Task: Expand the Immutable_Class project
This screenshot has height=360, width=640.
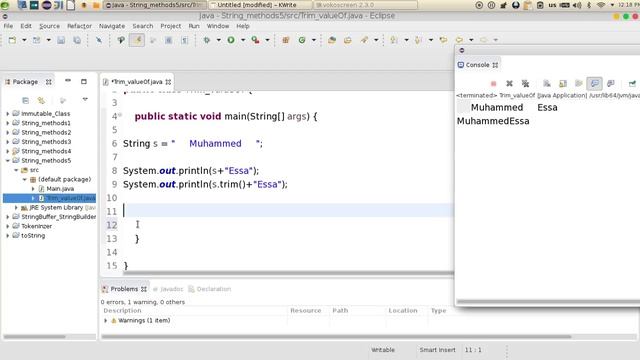Action: [x=7, y=114]
